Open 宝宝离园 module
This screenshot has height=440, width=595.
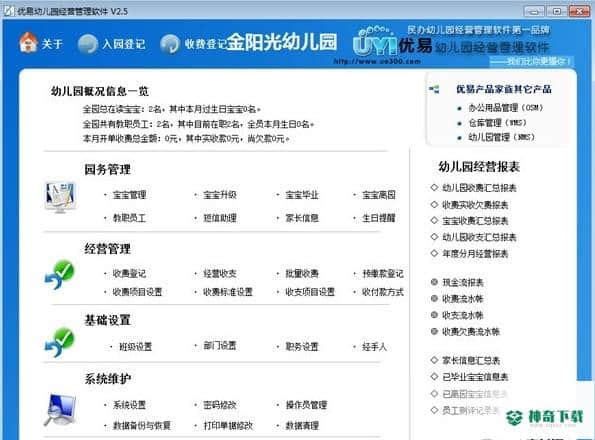click(x=379, y=195)
